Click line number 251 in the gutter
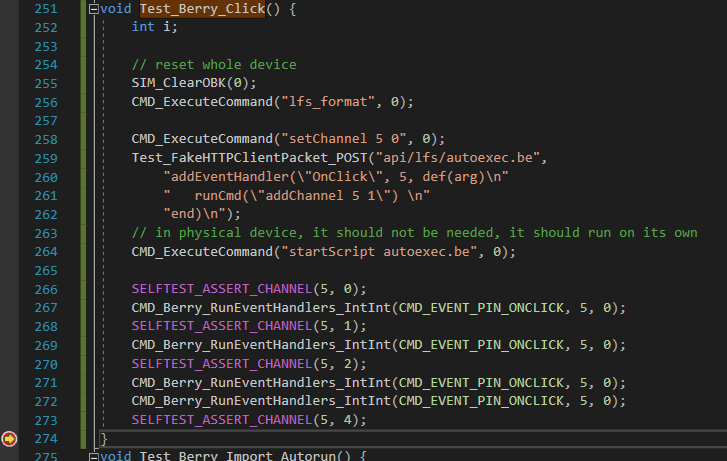This screenshot has height=461, width=727. point(46,9)
